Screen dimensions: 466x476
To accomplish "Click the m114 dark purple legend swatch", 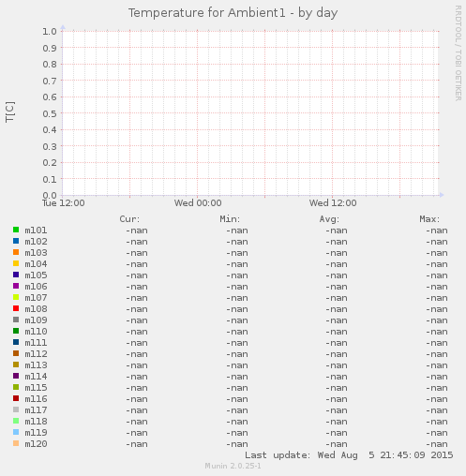I will point(16,376).
